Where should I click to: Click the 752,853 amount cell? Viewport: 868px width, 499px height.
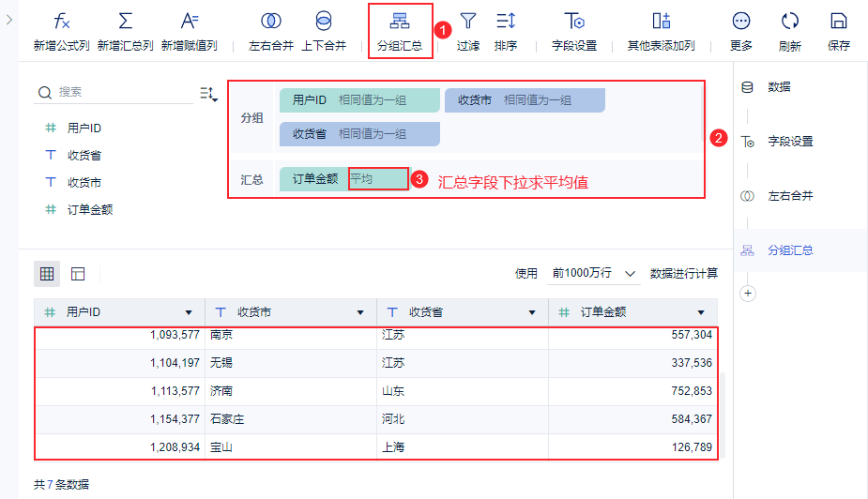pos(632,391)
